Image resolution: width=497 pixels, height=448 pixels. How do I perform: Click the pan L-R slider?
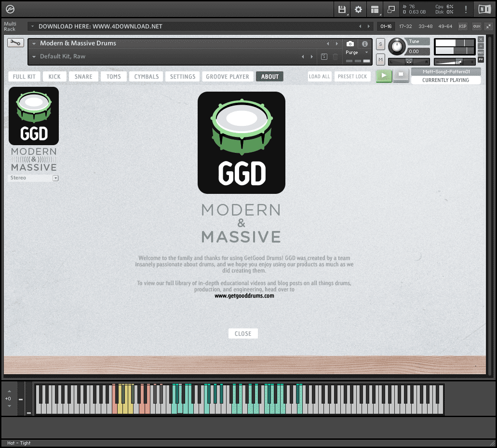pyautogui.click(x=409, y=62)
